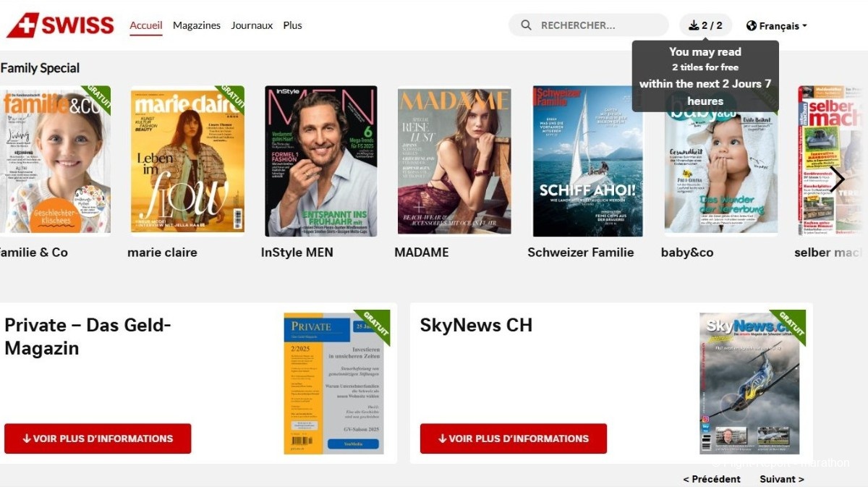This screenshot has height=487, width=868.
Task: Go to the Journaux section
Action: tap(252, 25)
